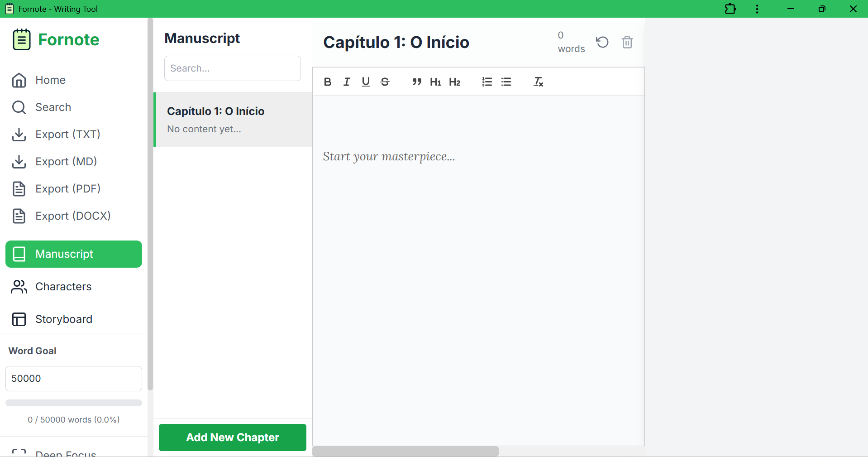Click the editor horizontal scrollbar
Screen dimensions: 868x457
[405, 452]
